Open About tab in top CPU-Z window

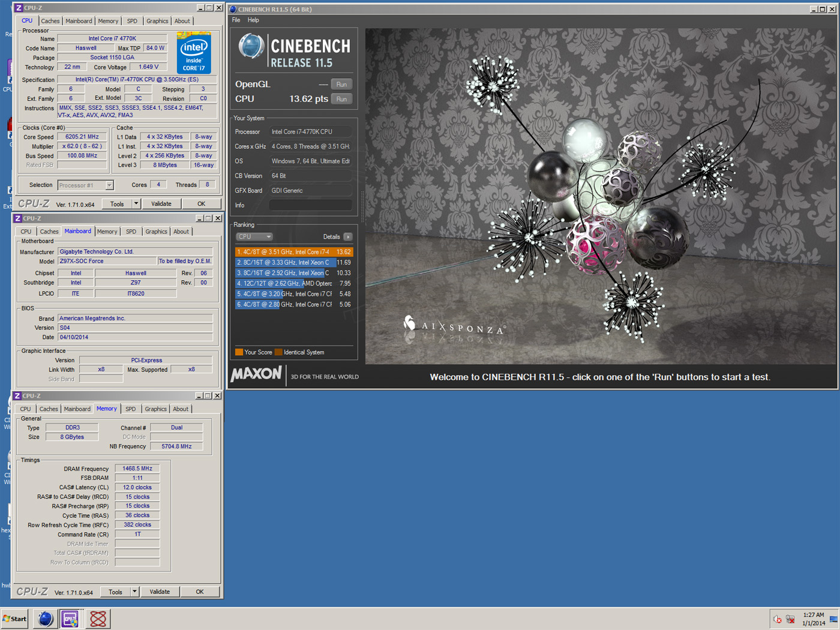pos(182,21)
